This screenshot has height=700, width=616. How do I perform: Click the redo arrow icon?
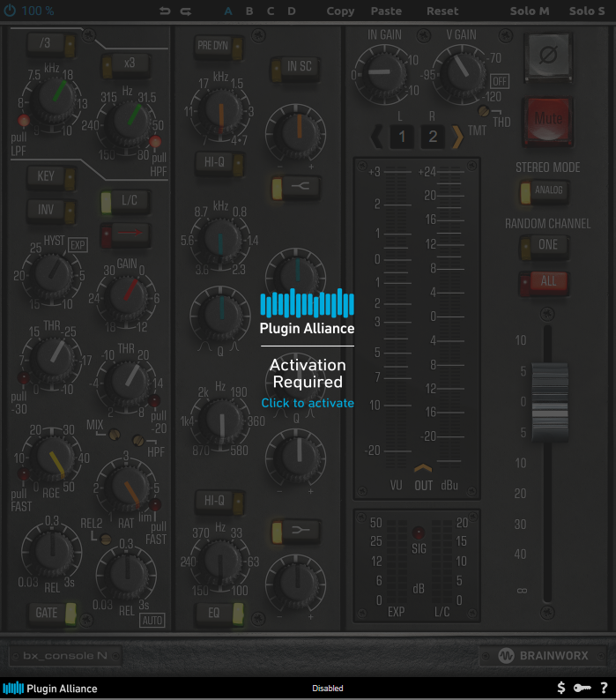coord(186,11)
